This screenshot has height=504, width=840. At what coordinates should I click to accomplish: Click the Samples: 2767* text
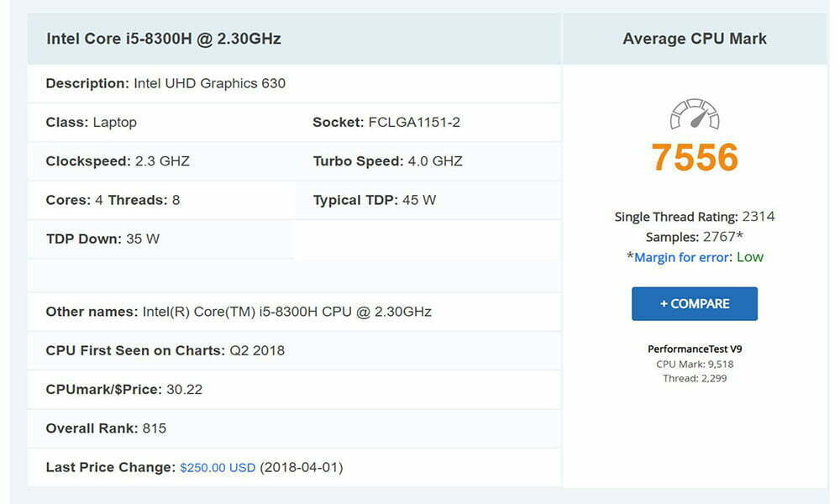695,237
